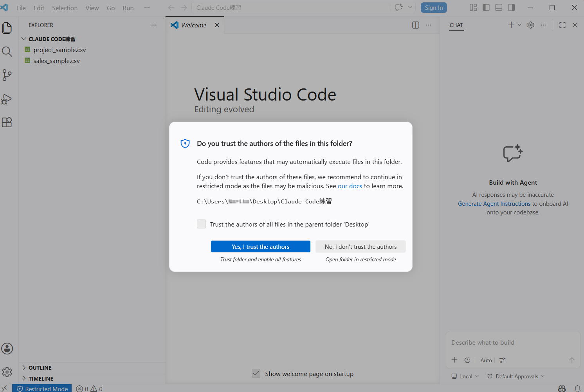Start a new chat with plus icon
This screenshot has height=392, width=584.
(x=511, y=25)
